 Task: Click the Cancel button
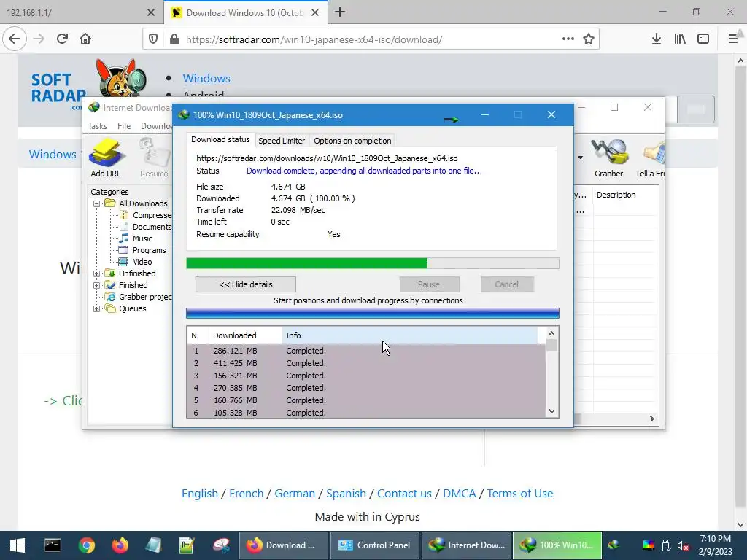(x=506, y=284)
